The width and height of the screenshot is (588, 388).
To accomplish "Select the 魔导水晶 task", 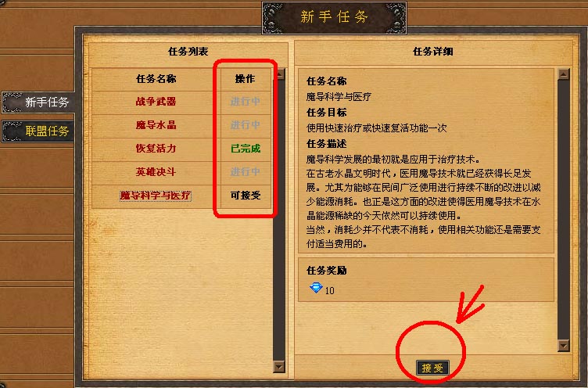I will tap(156, 125).
